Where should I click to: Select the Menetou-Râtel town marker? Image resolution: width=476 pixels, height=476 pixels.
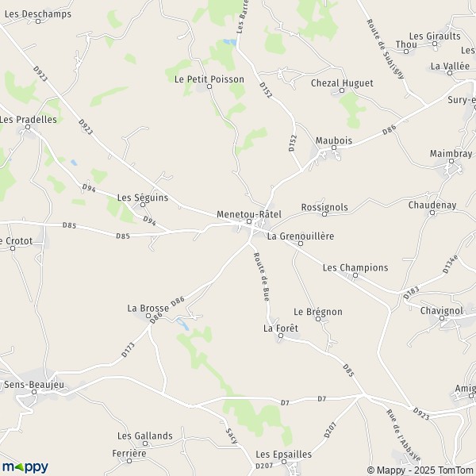249,221
